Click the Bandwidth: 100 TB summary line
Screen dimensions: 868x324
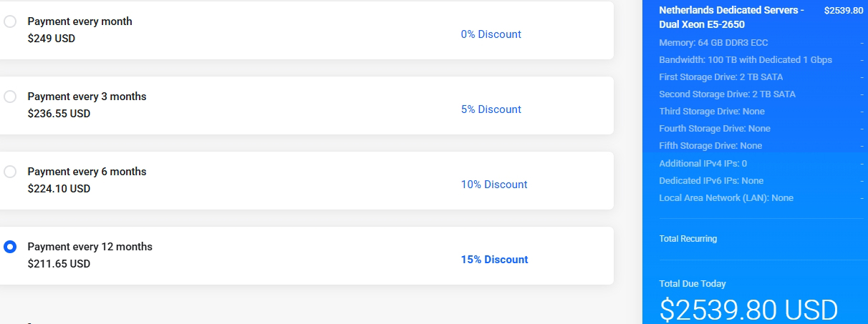(746, 60)
